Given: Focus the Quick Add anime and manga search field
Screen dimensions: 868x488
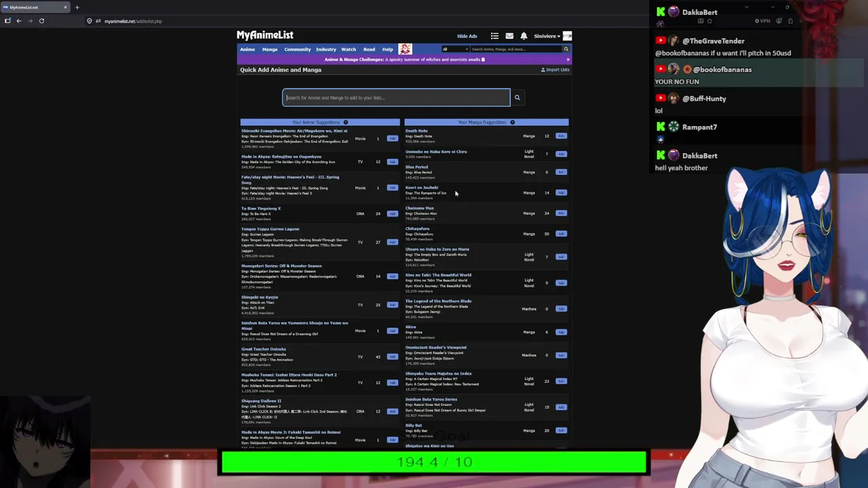Looking at the screenshot, I should pos(397,98).
